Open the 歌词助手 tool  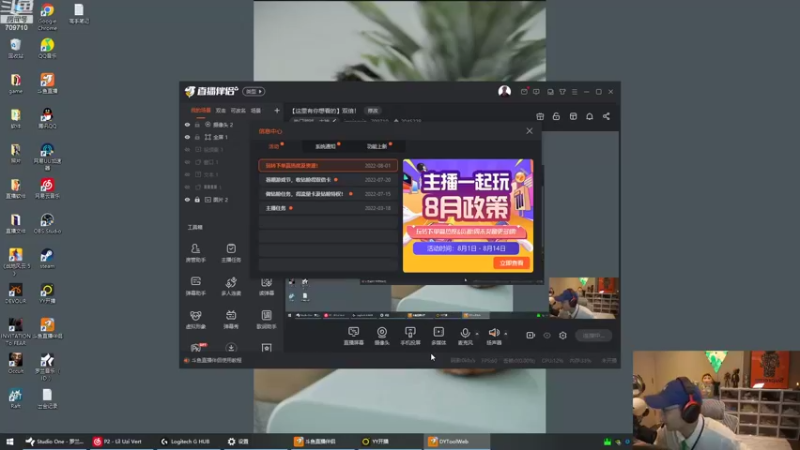pyautogui.click(x=266, y=319)
